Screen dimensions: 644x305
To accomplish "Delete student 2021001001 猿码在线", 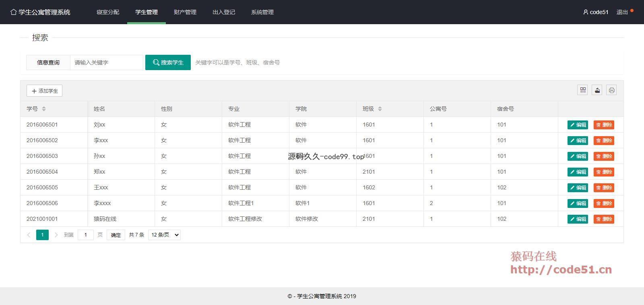I will pos(604,219).
